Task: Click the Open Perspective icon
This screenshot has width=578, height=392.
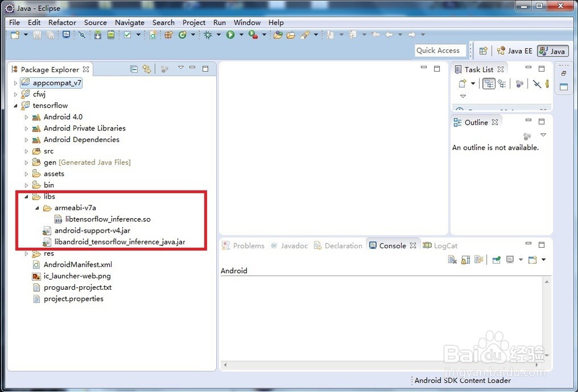Action: 483,51
